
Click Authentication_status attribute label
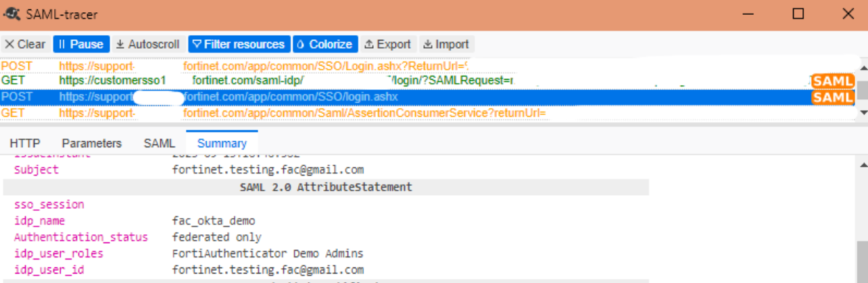pyautogui.click(x=81, y=237)
